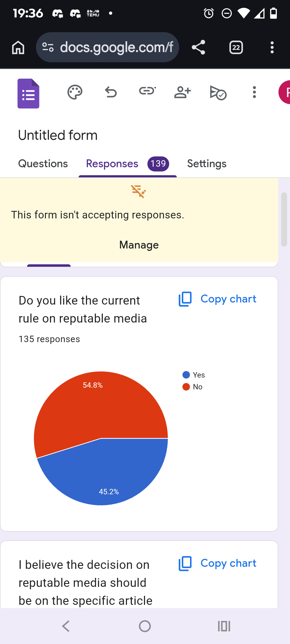Screen dimensions: 290x644
Task: Select the Responses tab
Action: click(x=112, y=164)
